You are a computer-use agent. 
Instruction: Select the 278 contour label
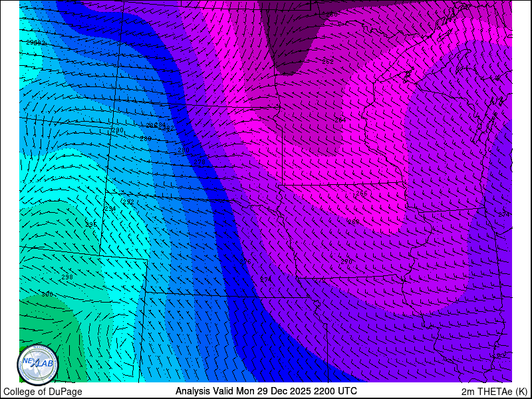point(199,162)
